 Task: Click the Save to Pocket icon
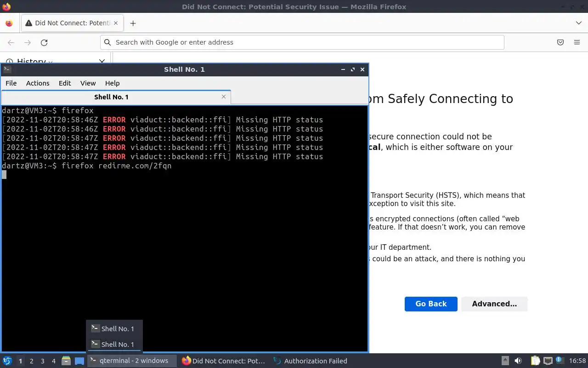pos(560,42)
